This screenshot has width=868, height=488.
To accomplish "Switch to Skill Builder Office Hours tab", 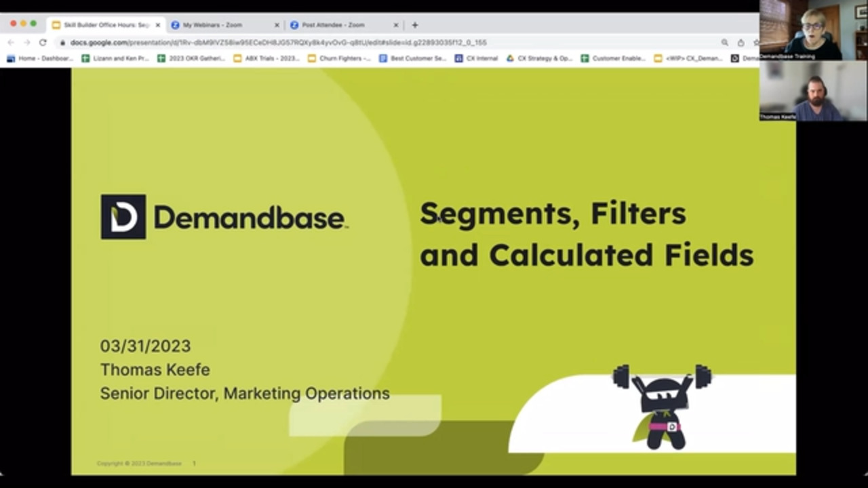I will pyautogui.click(x=106, y=25).
